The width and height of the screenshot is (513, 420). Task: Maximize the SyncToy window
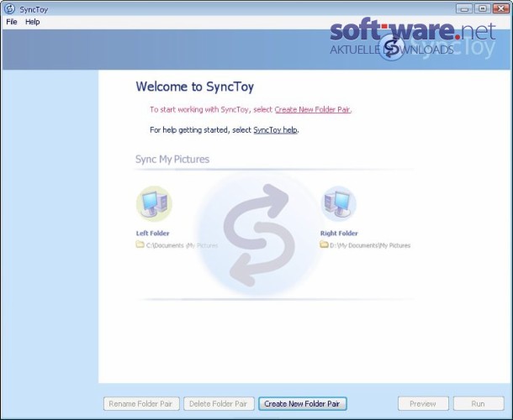[483, 8]
